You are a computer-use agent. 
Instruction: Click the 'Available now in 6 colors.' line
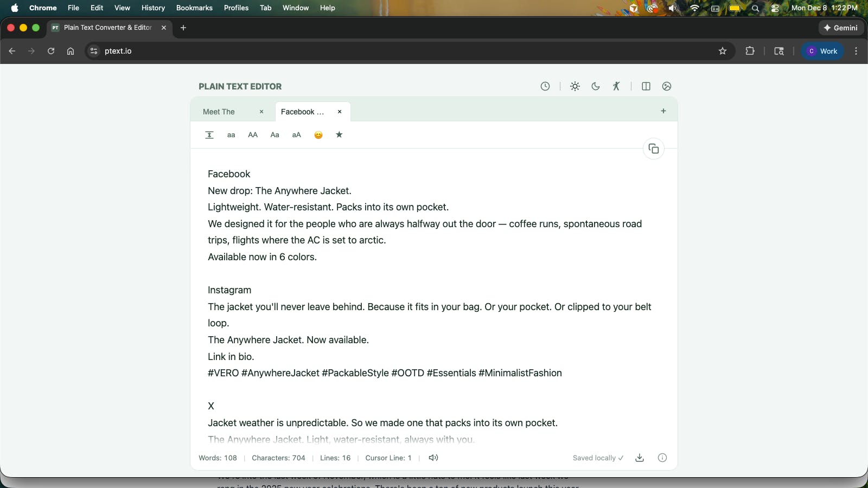262,257
